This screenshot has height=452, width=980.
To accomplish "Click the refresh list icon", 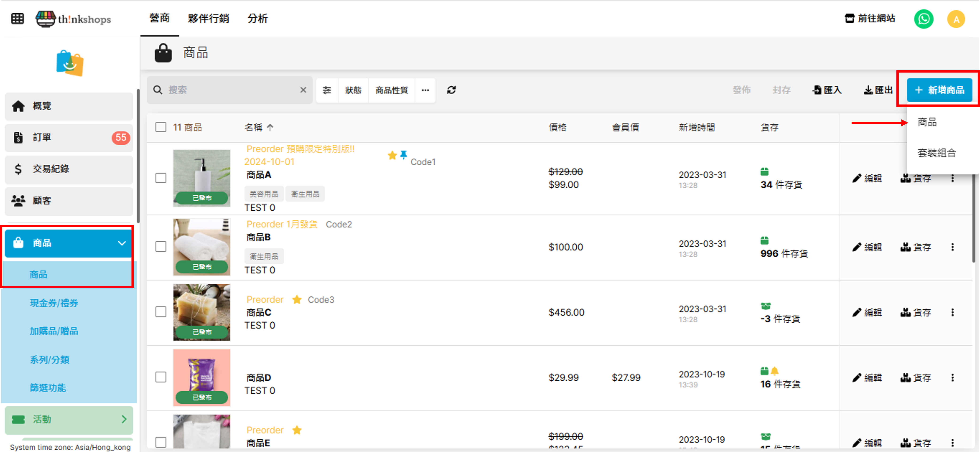I will 451,90.
